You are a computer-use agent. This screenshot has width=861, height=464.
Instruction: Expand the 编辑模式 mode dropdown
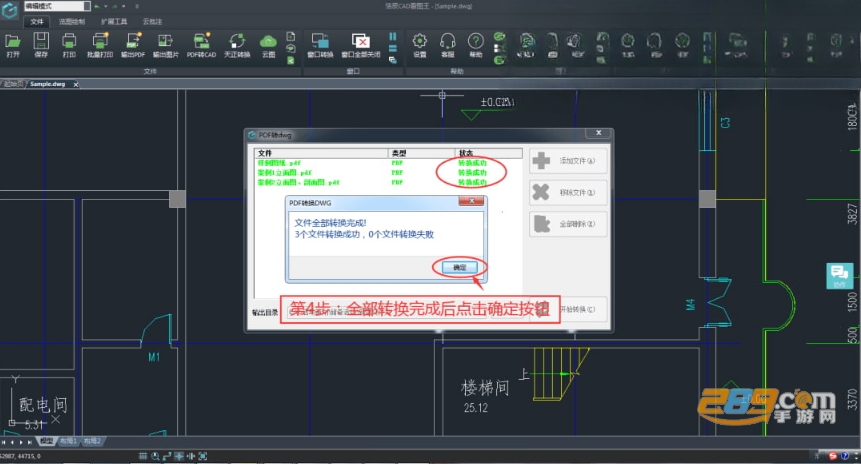tap(87, 6)
